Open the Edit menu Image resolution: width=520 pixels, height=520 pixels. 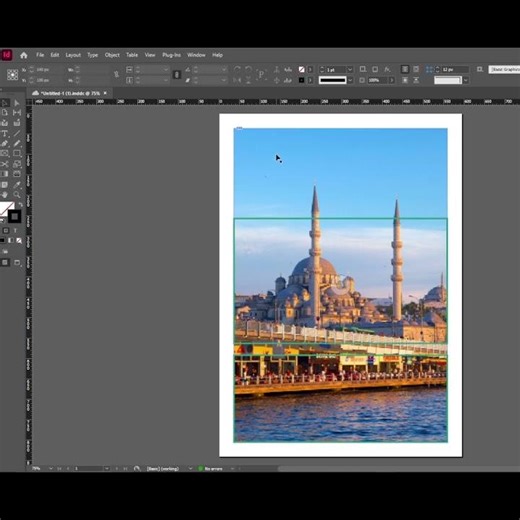point(55,55)
